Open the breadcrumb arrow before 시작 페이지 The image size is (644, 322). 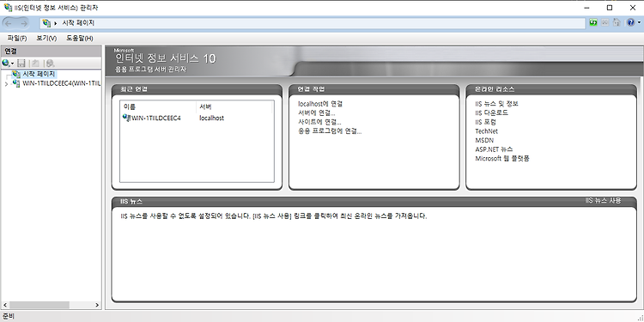point(56,23)
